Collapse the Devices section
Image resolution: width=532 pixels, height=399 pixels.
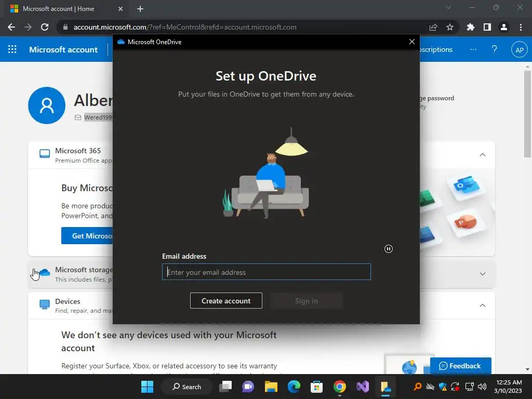[x=483, y=305]
